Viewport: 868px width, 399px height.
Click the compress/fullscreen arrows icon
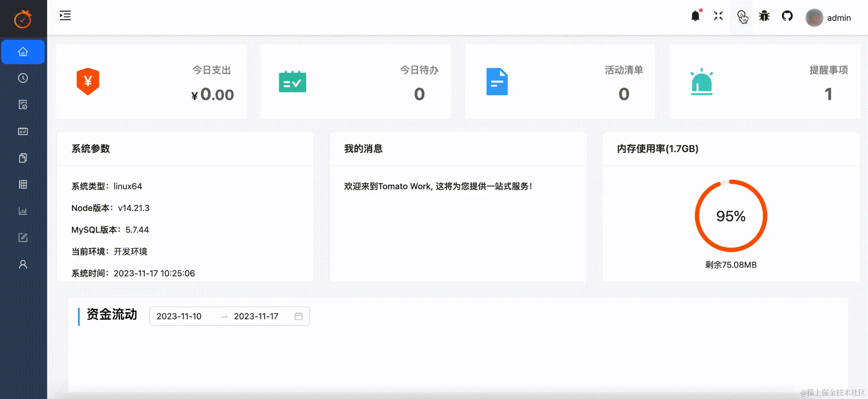coord(718,16)
